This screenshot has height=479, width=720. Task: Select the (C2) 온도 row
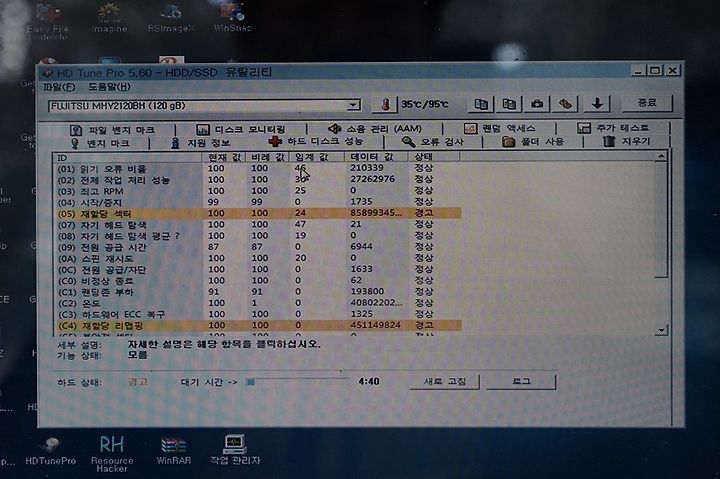coord(257,303)
